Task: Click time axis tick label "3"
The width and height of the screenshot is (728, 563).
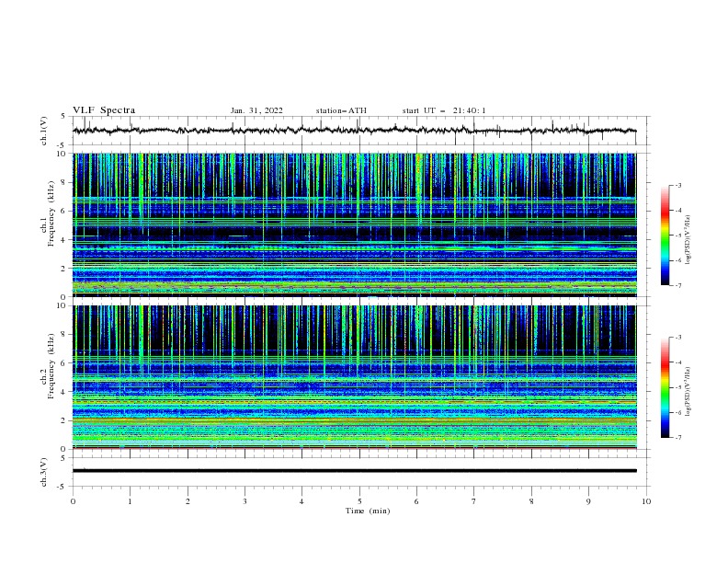Action: coord(245,501)
